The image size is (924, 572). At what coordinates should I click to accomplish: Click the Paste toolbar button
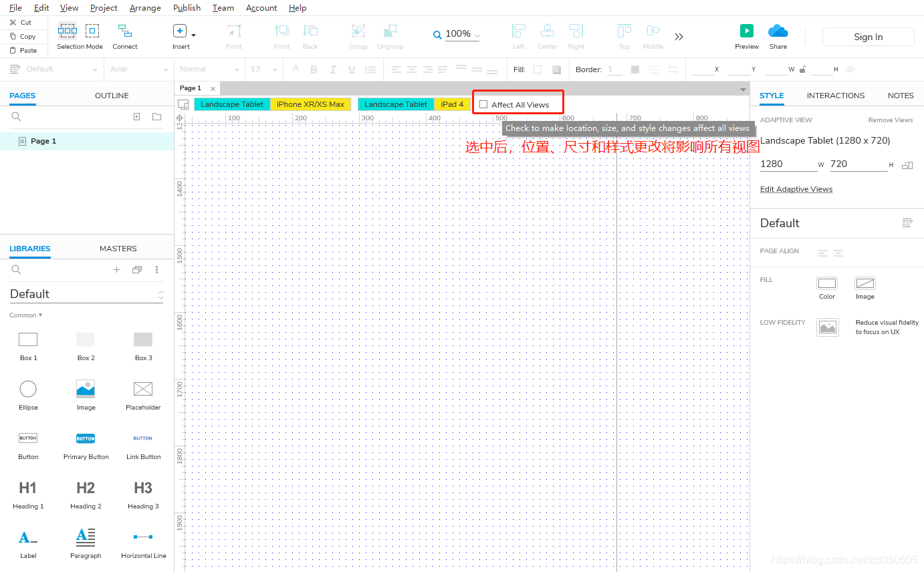[x=23, y=50]
